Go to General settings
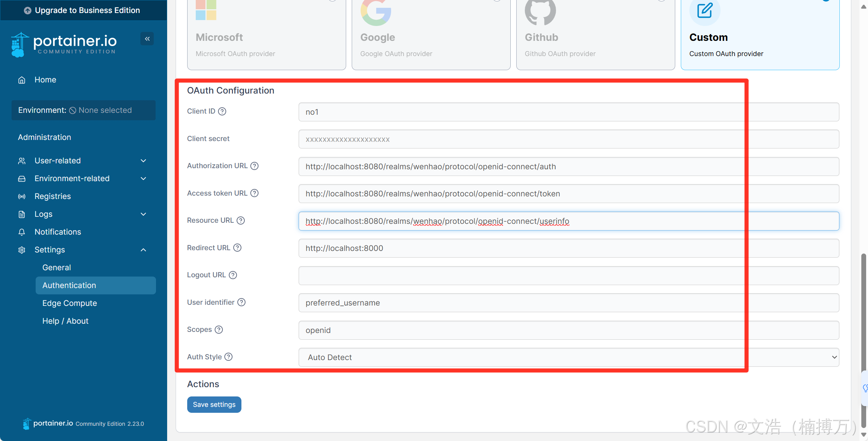This screenshot has width=868, height=441. (56, 268)
